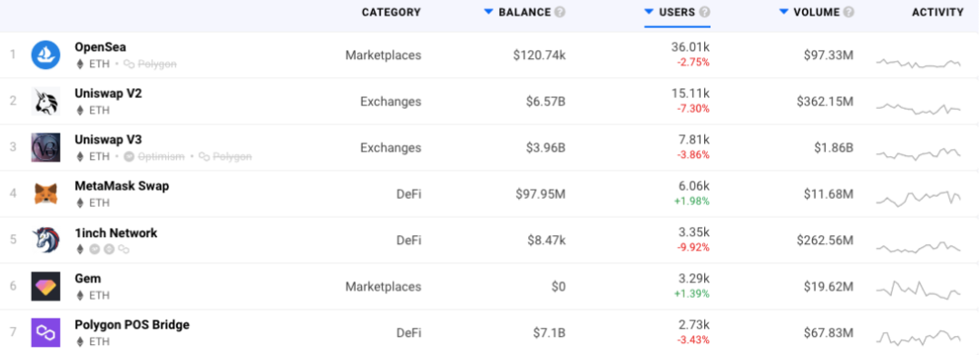Select the MetaMask fox logo
This screenshot has height=355, width=980.
coord(45,193)
